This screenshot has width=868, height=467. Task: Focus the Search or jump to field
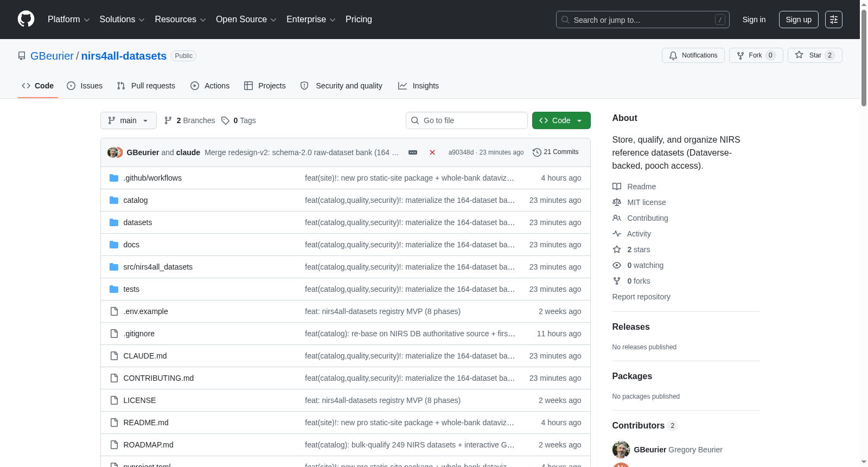(643, 20)
